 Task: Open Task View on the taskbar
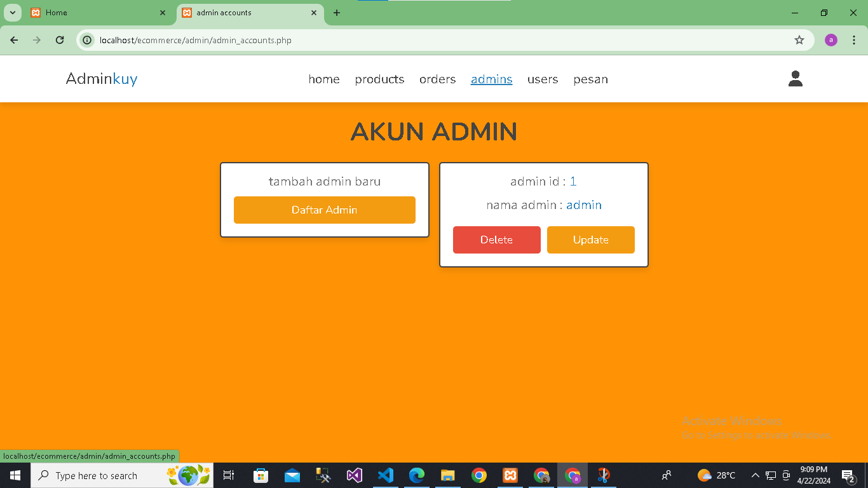[229, 475]
